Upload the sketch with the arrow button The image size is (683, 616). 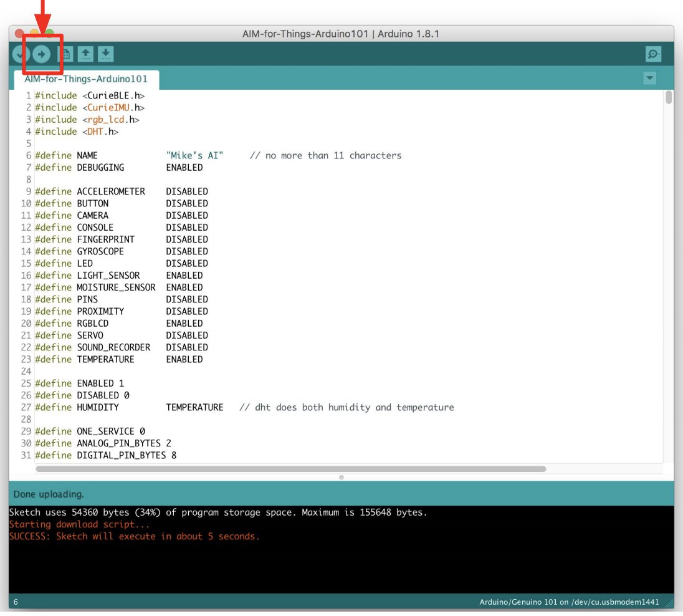click(x=41, y=54)
